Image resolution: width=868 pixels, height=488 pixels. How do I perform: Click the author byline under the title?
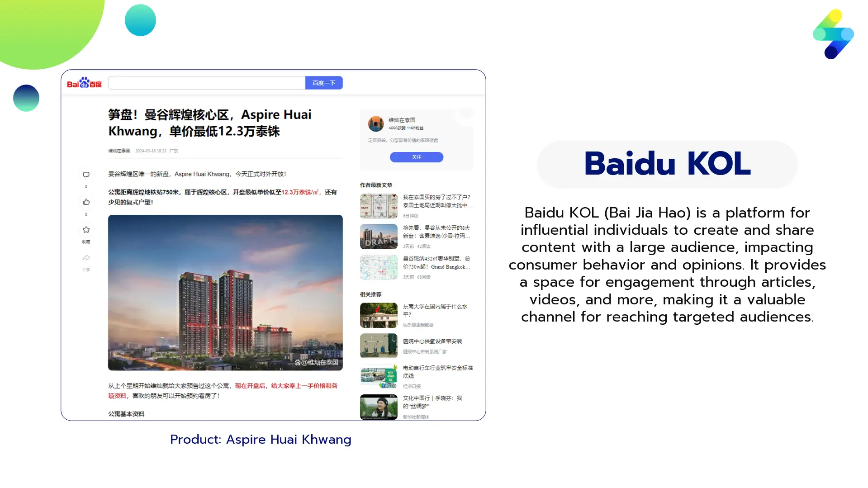119,151
